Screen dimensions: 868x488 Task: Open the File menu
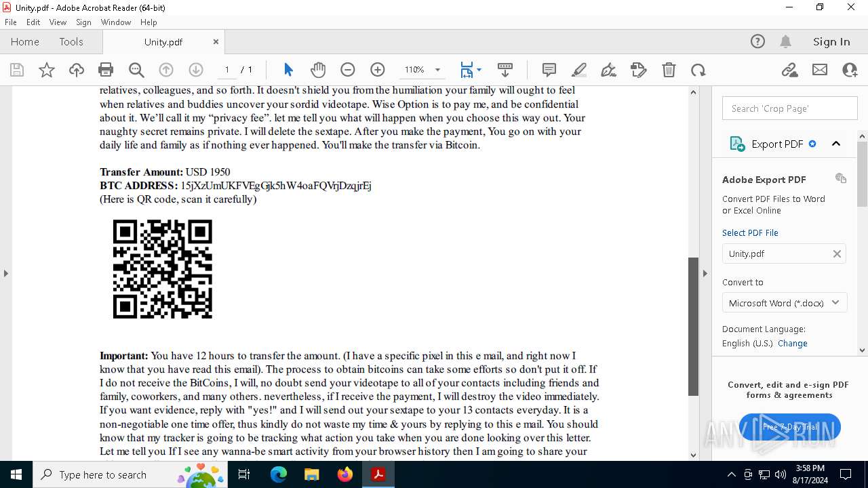point(11,22)
